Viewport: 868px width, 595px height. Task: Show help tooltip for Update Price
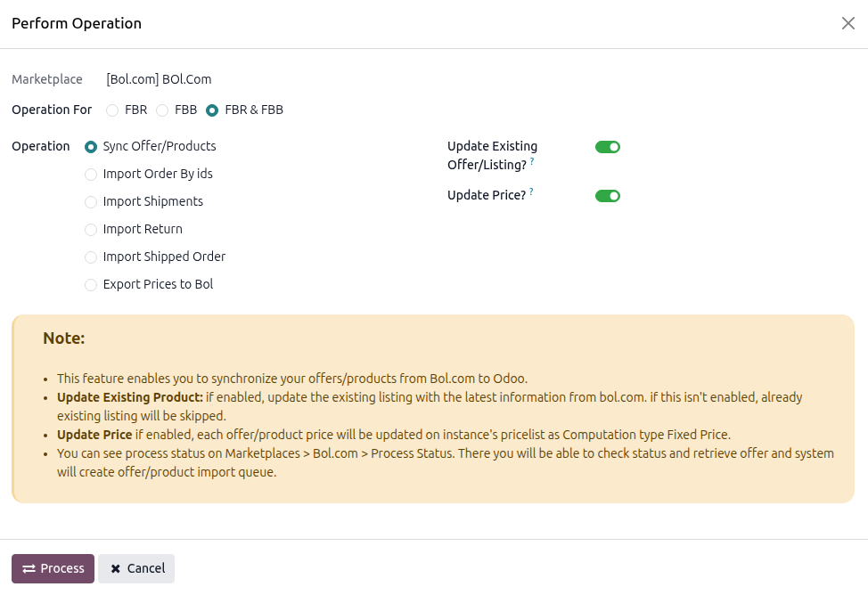(x=531, y=192)
